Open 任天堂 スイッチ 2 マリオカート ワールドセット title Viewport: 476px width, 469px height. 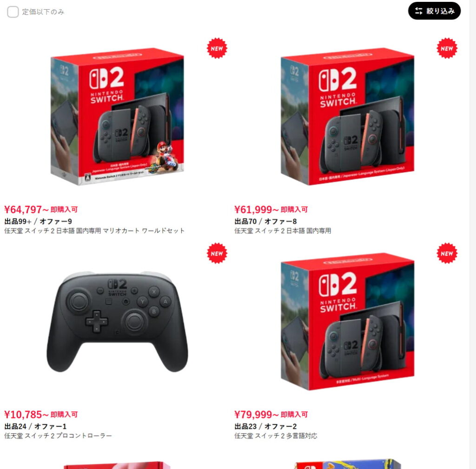[94, 231]
